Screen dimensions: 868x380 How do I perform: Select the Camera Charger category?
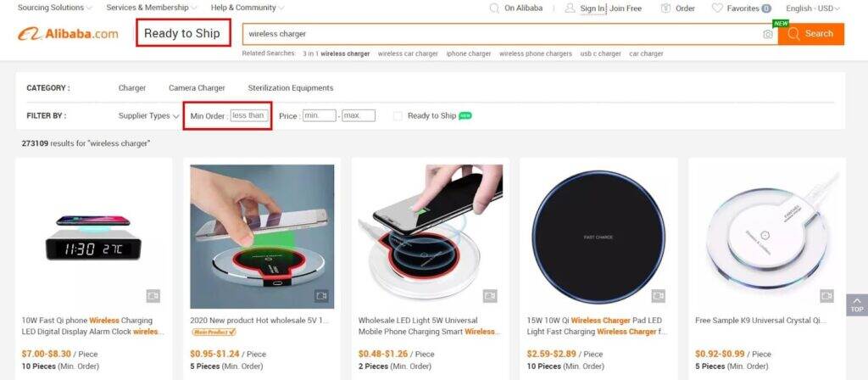click(197, 87)
